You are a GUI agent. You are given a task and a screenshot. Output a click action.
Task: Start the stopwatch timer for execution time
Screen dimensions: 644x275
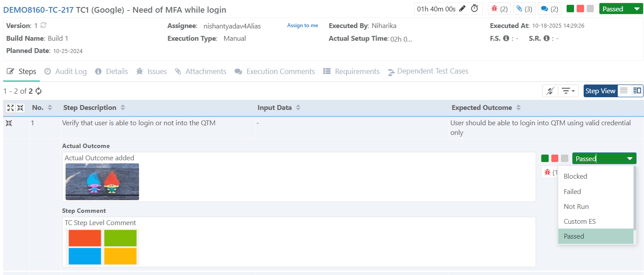(x=474, y=8)
